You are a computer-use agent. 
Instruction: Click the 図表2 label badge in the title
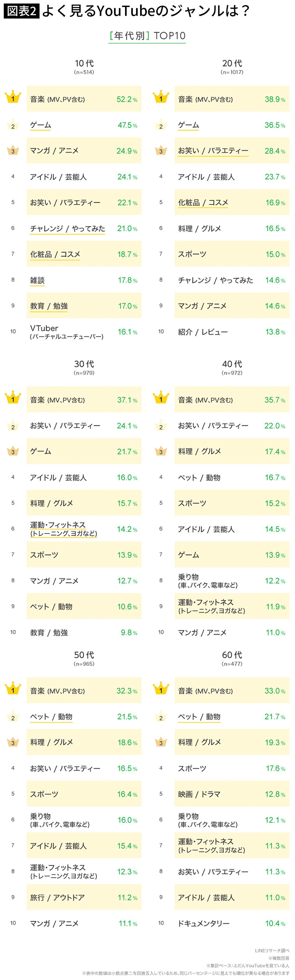tap(21, 11)
